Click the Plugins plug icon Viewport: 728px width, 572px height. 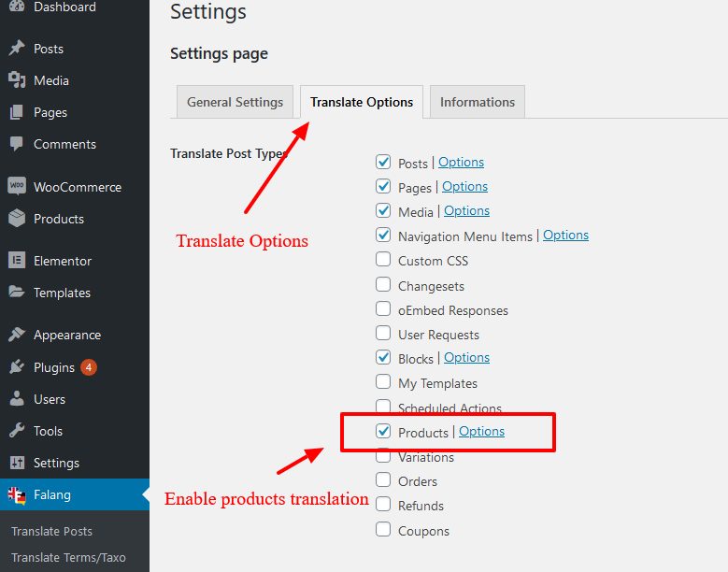(x=17, y=366)
